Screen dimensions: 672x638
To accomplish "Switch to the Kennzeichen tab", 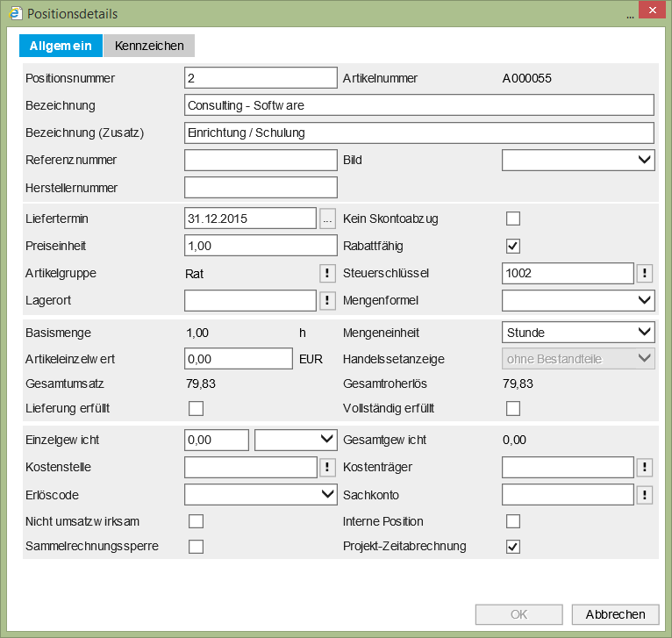I will click(149, 46).
